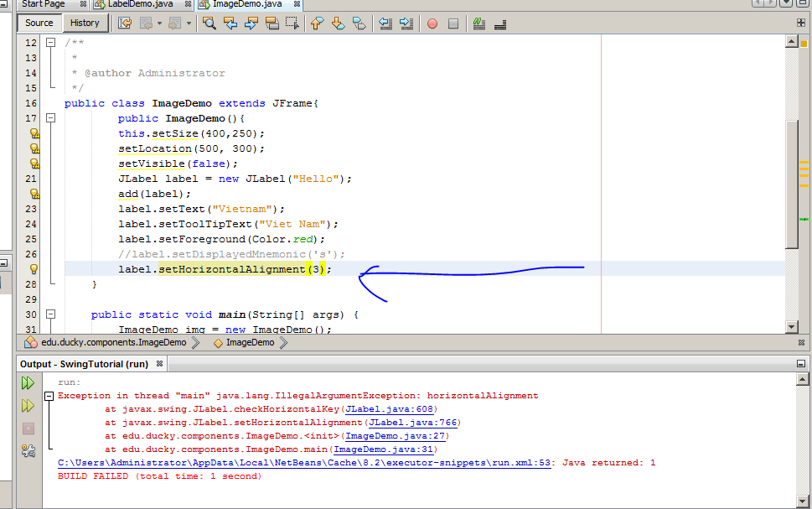Click the red Start Macro Recording icon
The width and height of the screenshot is (812, 509).
[x=432, y=23]
